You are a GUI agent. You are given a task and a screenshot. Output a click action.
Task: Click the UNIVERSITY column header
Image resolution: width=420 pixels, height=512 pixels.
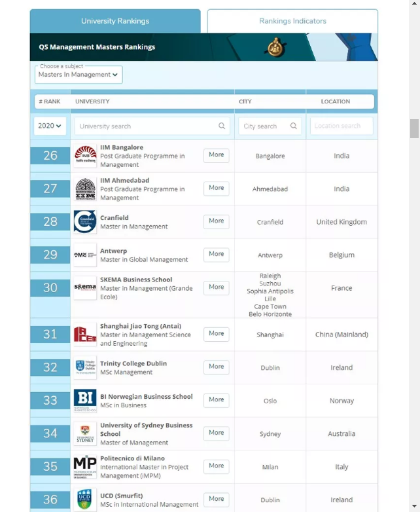pyautogui.click(x=92, y=101)
